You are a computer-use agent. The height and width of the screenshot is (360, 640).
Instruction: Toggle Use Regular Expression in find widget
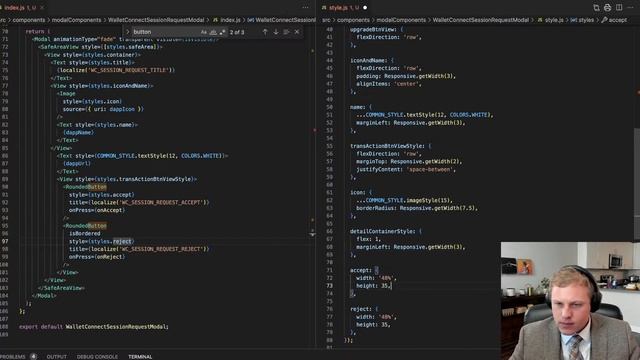pyautogui.click(x=222, y=32)
